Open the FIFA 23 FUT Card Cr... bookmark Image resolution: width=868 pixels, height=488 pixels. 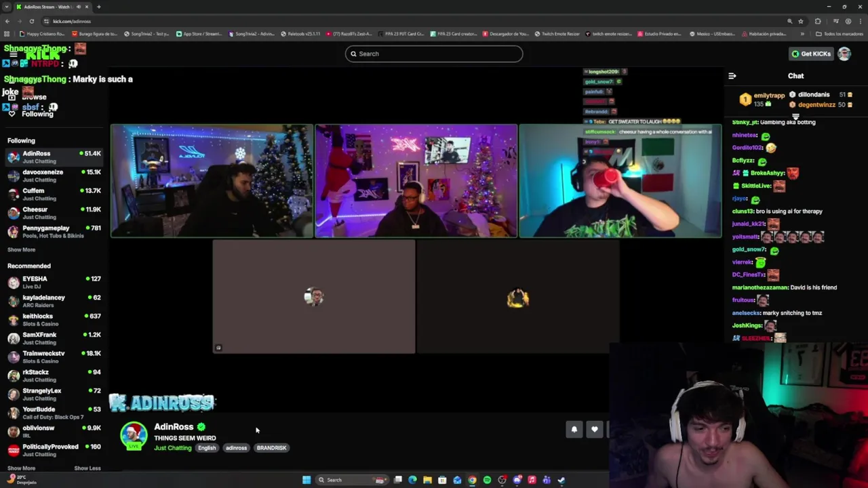point(401,34)
